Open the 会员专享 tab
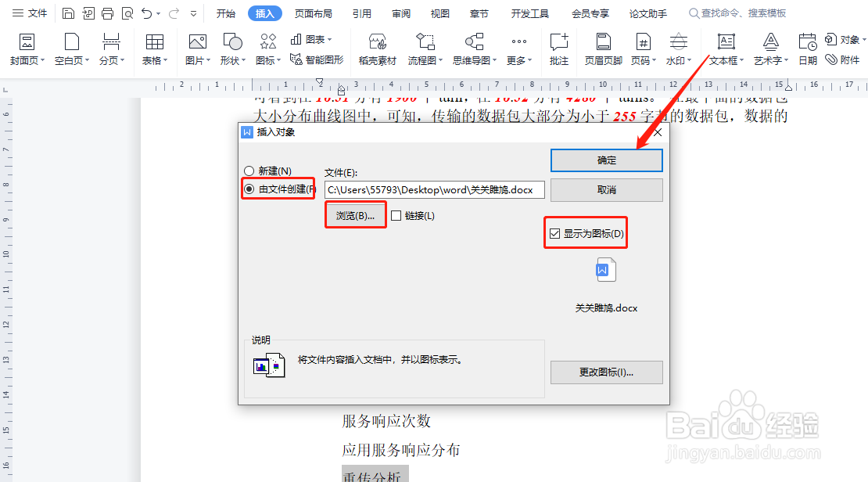 pyautogui.click(x=590, y=13)
